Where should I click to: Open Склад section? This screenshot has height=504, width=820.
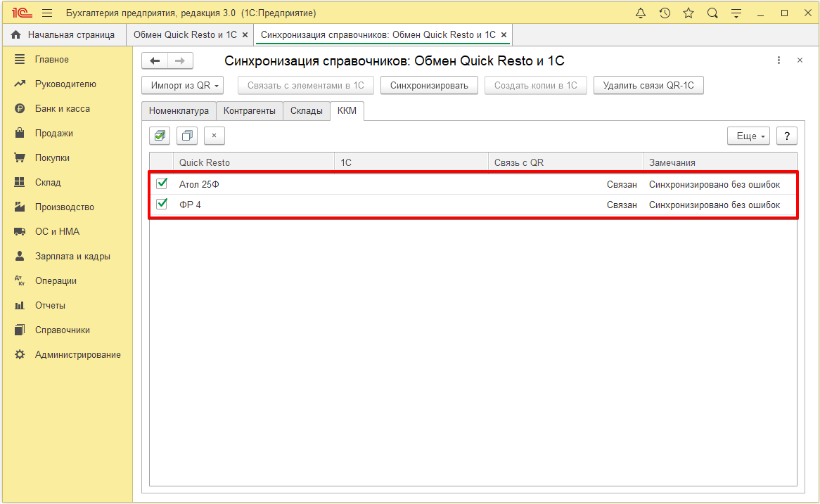click(x=48, y=183)
